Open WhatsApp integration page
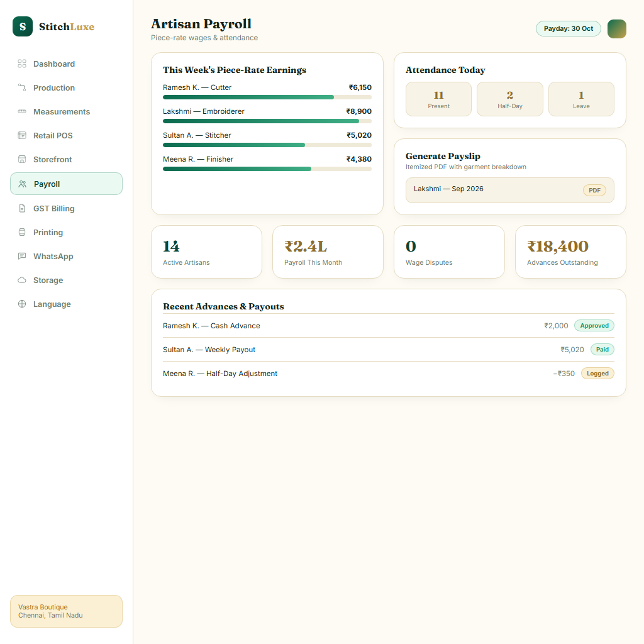This screenshot has width=644, height=644. pyautogui.click(x=66, y=256)
